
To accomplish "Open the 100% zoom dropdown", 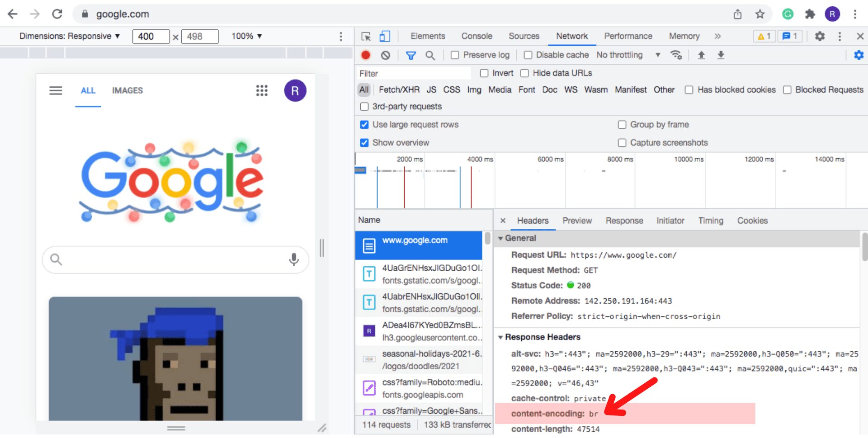I will pyautogui.click(x=247, y=36).
